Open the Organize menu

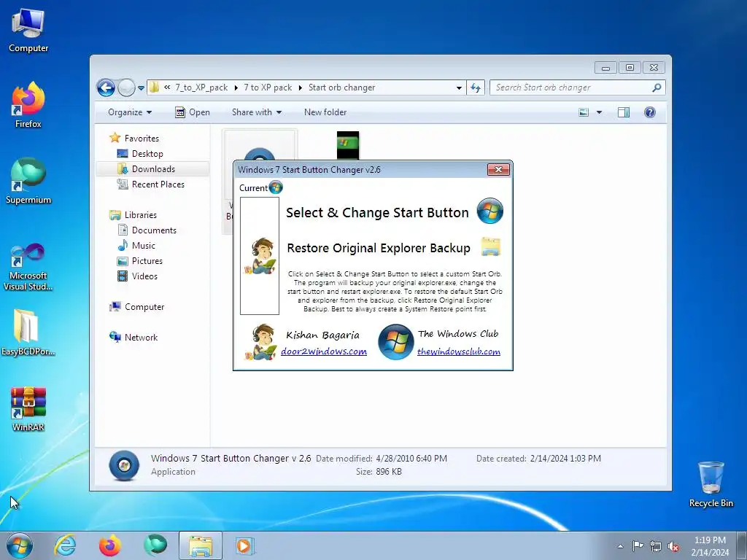click(130, 112)
